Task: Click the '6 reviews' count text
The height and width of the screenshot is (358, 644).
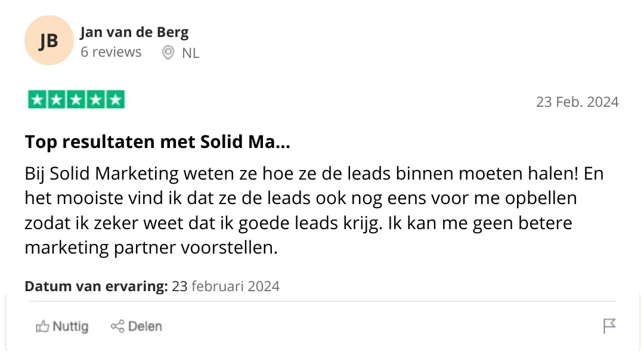Action: pyautogui.click(x=111, y=53)
